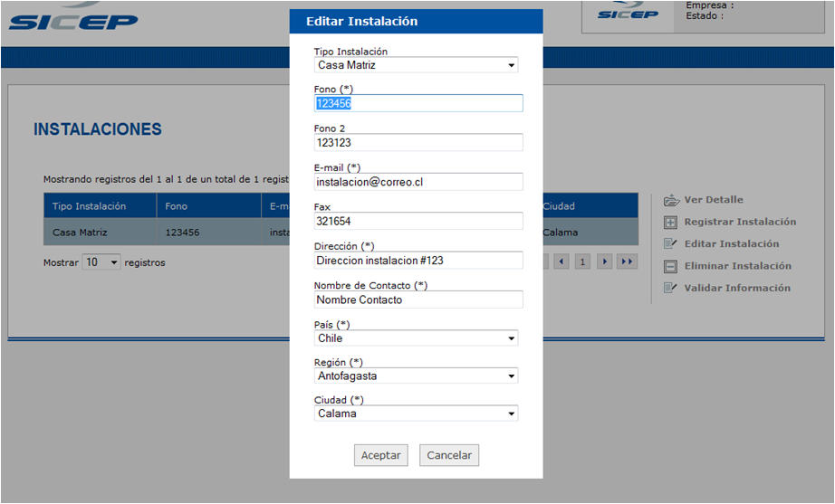This screenshot has width=835, height=504.
Task: Open the Región dropdown showing Antofagasta
Action: click(416, 376)
